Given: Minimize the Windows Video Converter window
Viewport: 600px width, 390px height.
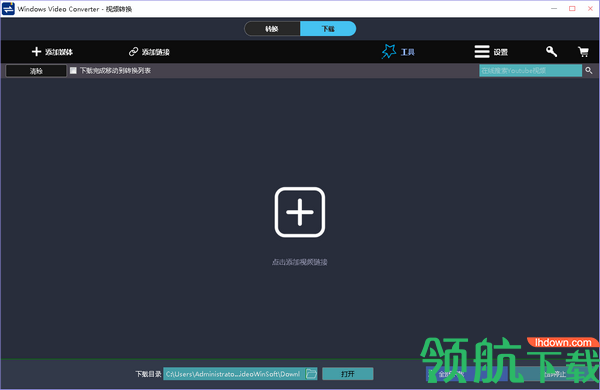Looking at the screenshot, I should (x=554, y=8).
